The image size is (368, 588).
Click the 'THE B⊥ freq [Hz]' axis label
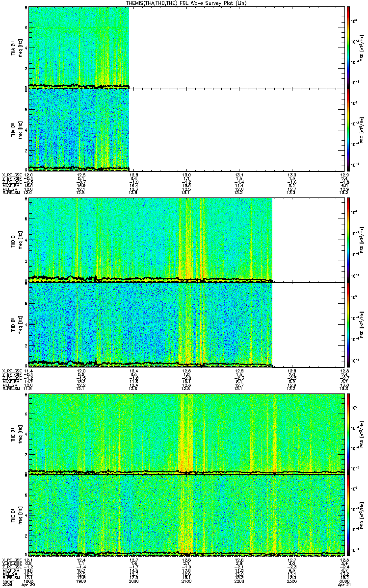[x=16, y=434]
